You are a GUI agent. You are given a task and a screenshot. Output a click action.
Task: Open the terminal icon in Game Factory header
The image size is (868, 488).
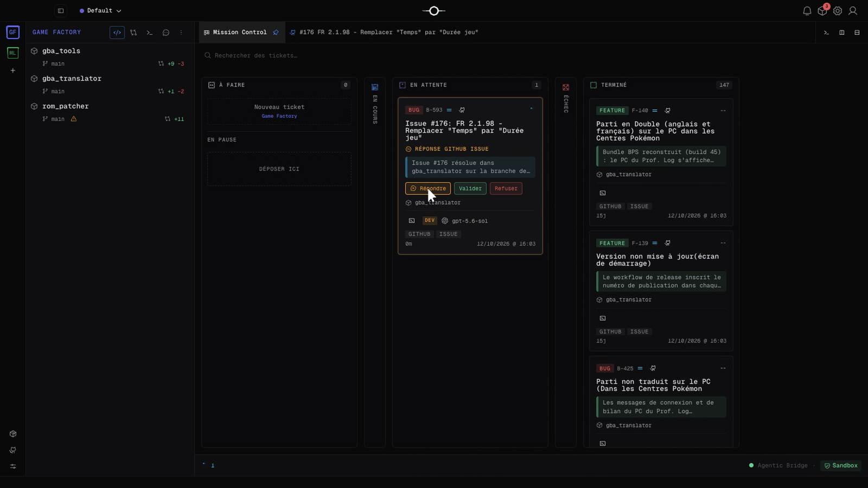(150, 33)
